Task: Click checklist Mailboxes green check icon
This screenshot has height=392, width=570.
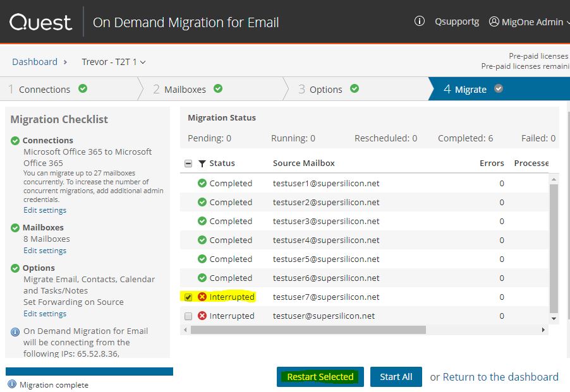Action: tap(15, 228)
